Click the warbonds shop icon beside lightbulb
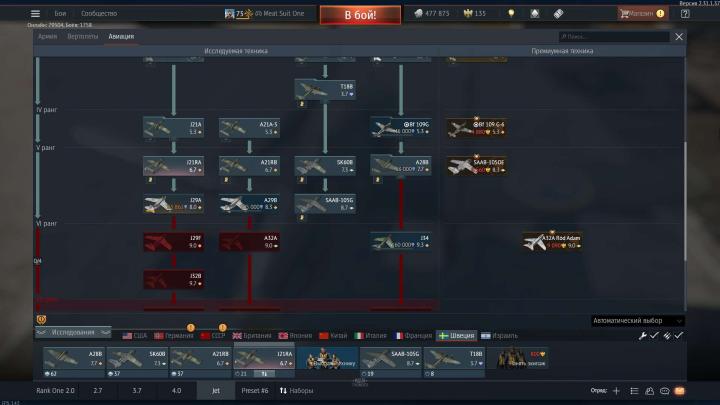Viewport: 720px width, 405px height. [x=534, y=14]
